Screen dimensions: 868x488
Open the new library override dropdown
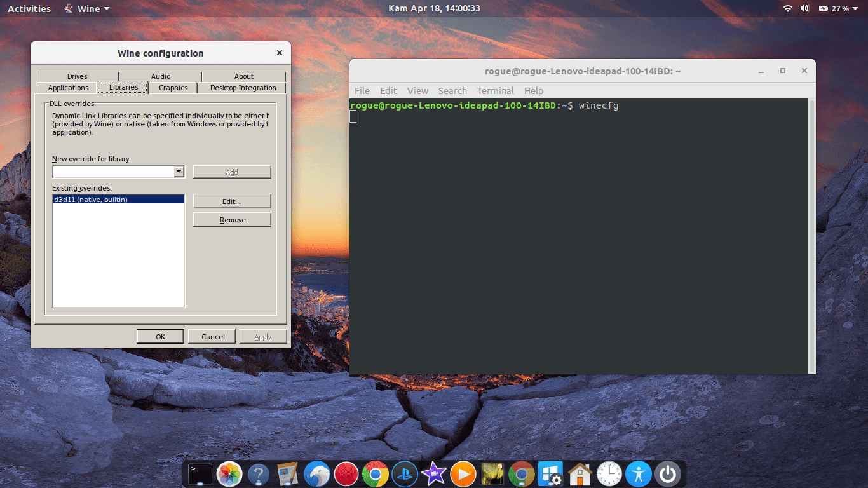[179, 171]
